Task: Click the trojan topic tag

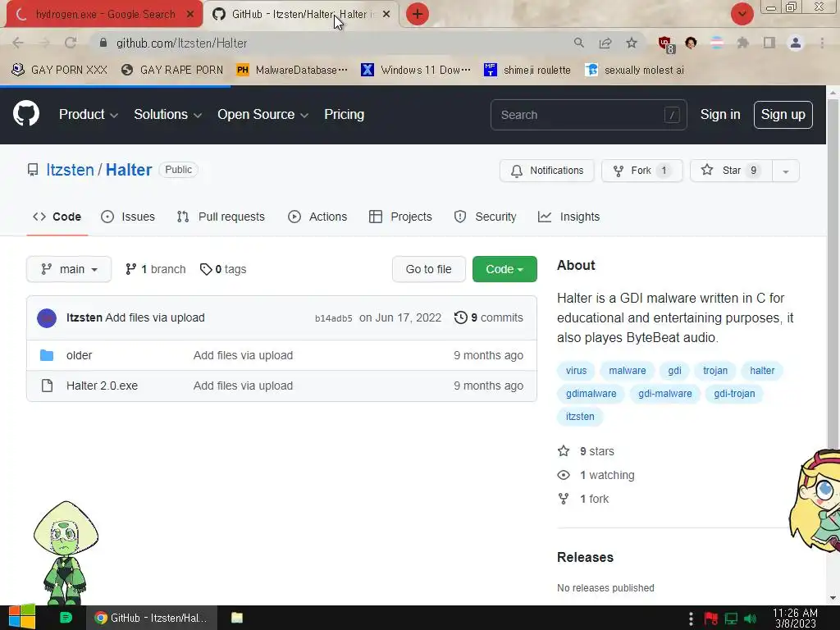Action: pyautogui.click(x=715, y=370)
